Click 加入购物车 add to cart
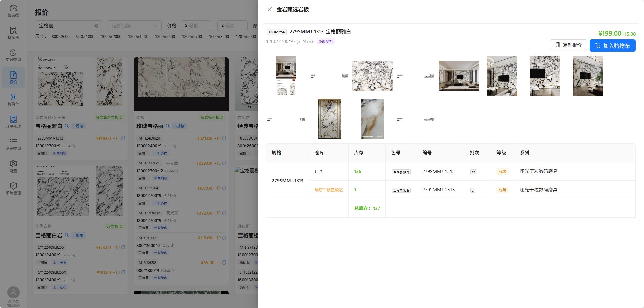644x308 pixels. (612, 45)
